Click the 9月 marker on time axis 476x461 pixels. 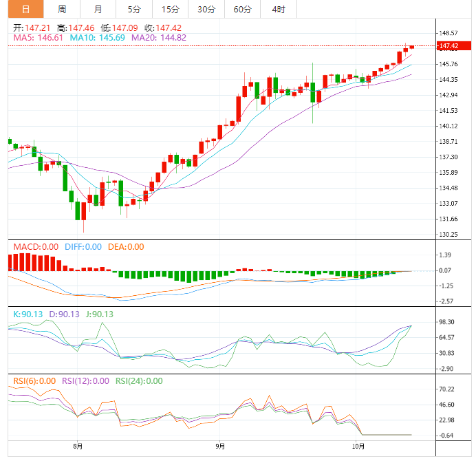point(219,447)
